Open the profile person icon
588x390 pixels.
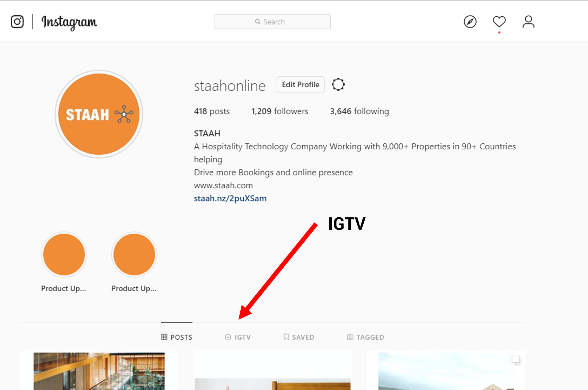click(x=528, y=21)
